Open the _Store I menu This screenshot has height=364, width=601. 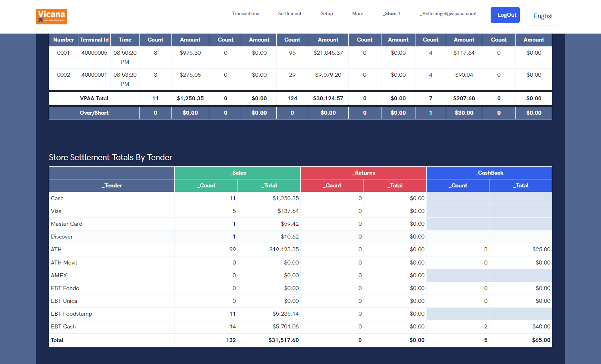click(391, 14)
